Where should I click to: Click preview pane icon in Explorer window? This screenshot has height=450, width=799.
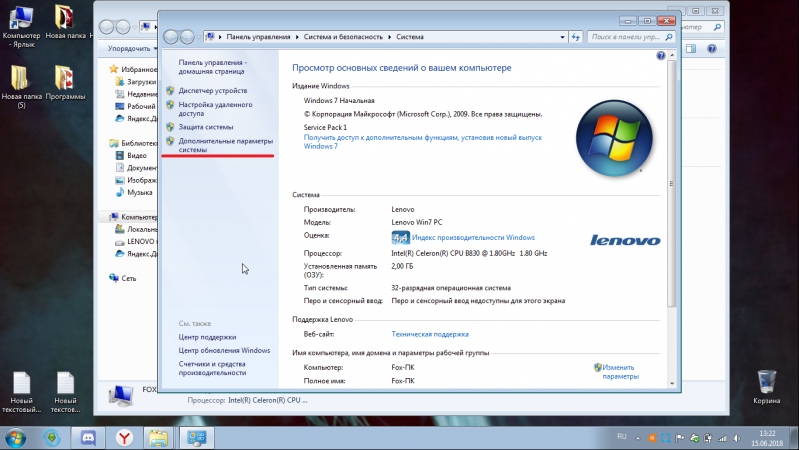(691, 48)
